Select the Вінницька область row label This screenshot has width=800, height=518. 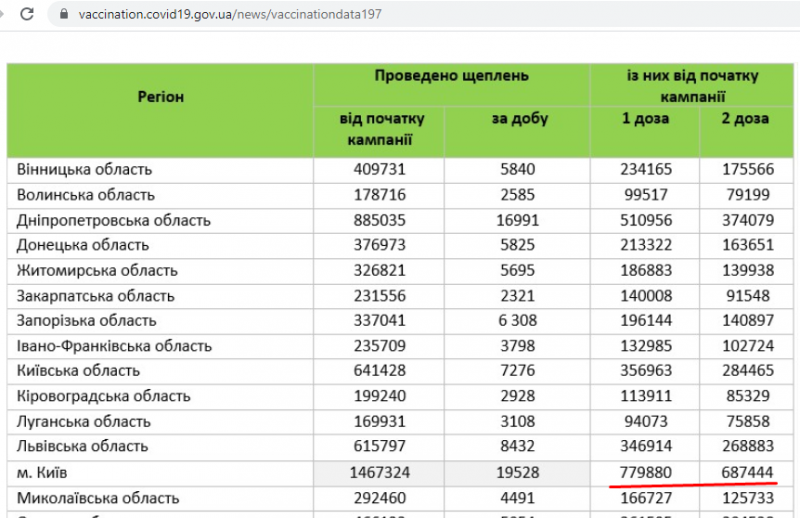tap(85, 170)
